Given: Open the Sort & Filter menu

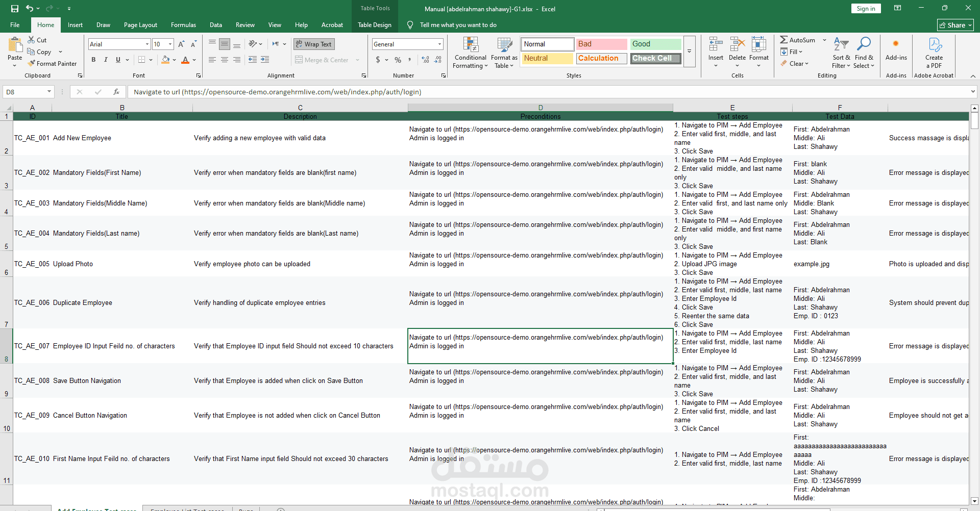Looking at the screenshot, I should [x=841, y=53].
